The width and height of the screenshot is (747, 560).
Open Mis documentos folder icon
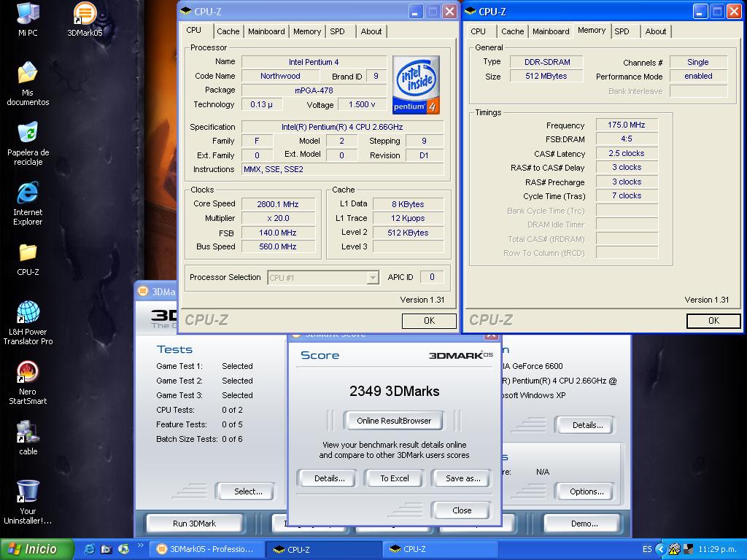click(28, 83)
